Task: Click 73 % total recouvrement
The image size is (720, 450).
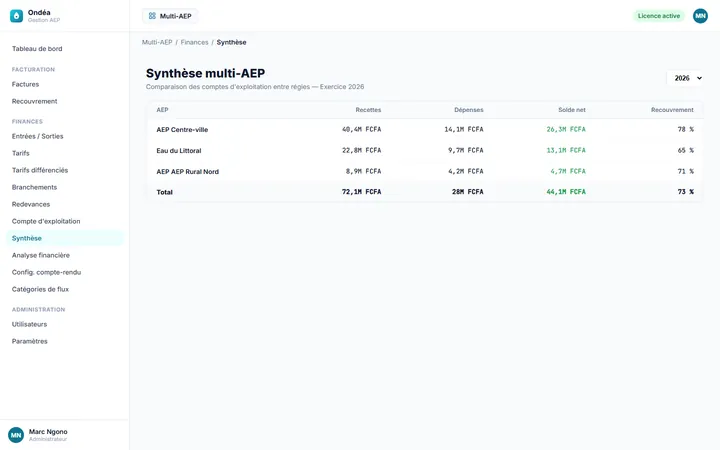Action: (686, 192)
